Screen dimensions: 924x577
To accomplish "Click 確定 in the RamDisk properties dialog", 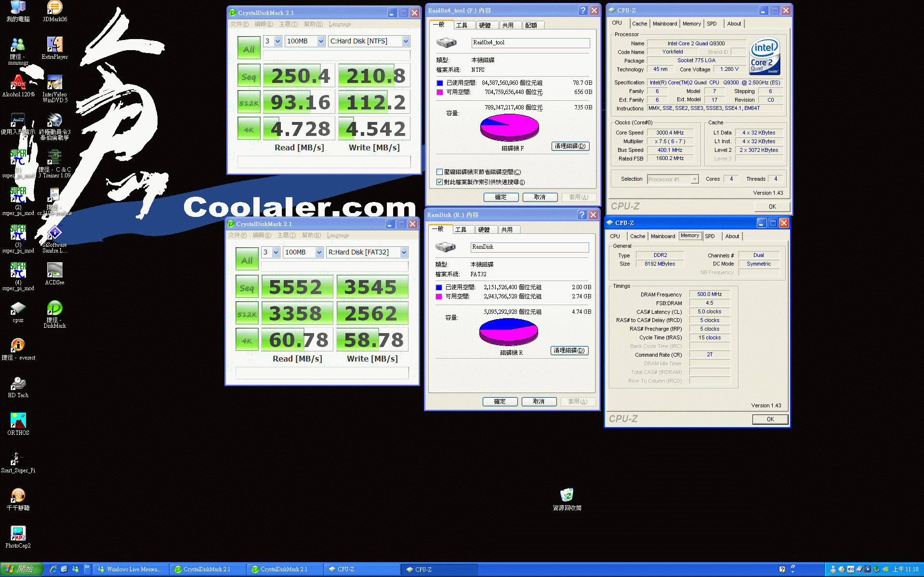I will (500, 402).
